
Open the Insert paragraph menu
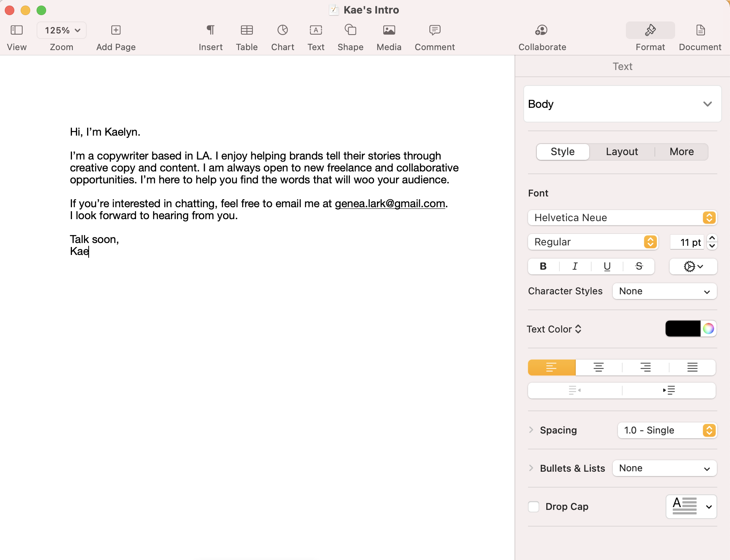210,30
